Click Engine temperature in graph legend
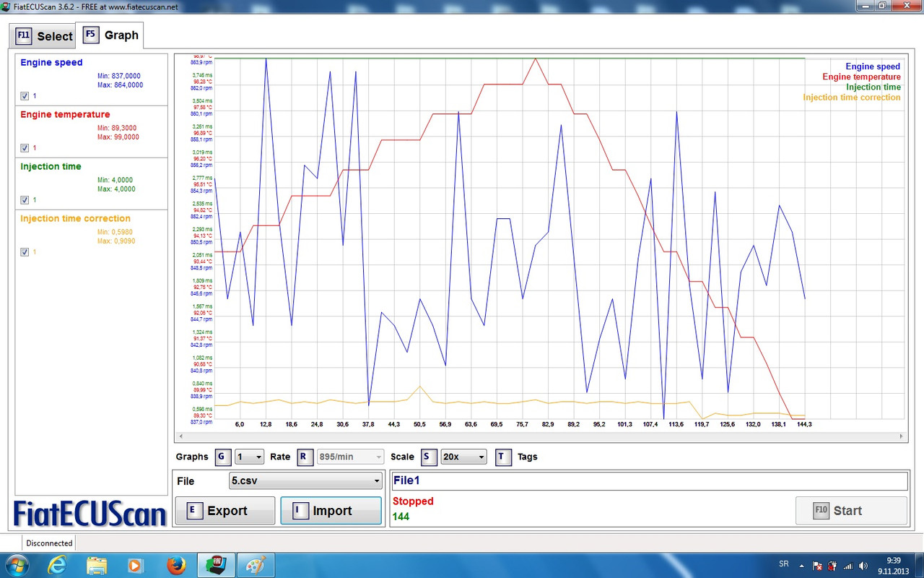The image size is (924, 578). (x=861, y=77)
